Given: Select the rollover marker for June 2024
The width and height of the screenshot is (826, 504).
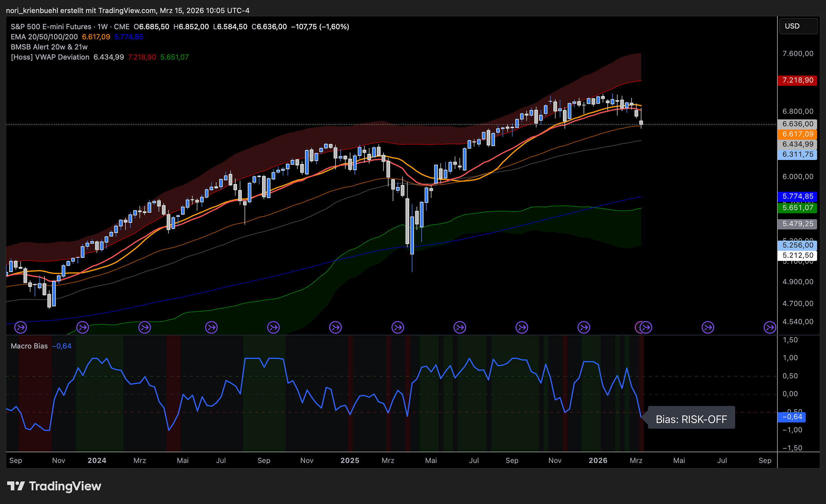Looking at the screenshot, I should pos(211,327).
